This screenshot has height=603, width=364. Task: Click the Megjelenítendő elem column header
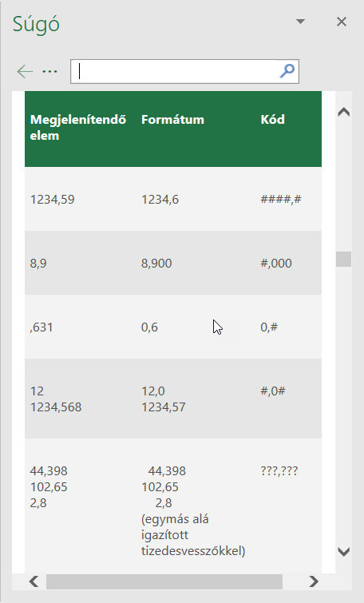coord(78,127)
